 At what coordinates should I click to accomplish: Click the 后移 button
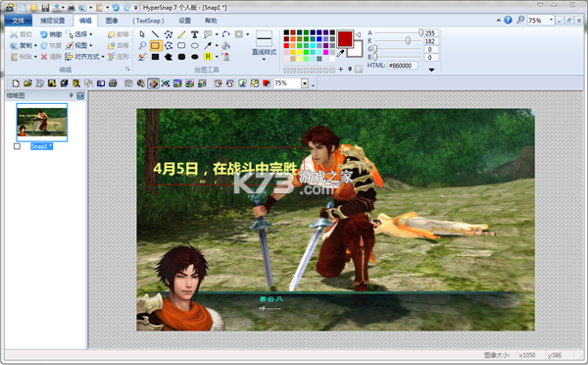click(x=119, y=46)
